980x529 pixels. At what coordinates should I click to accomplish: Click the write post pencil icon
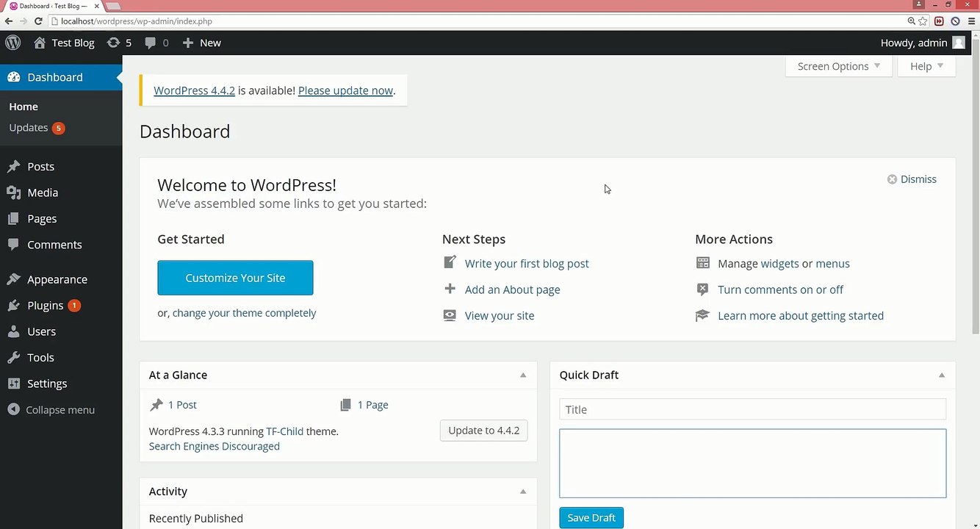pos(450,262)
